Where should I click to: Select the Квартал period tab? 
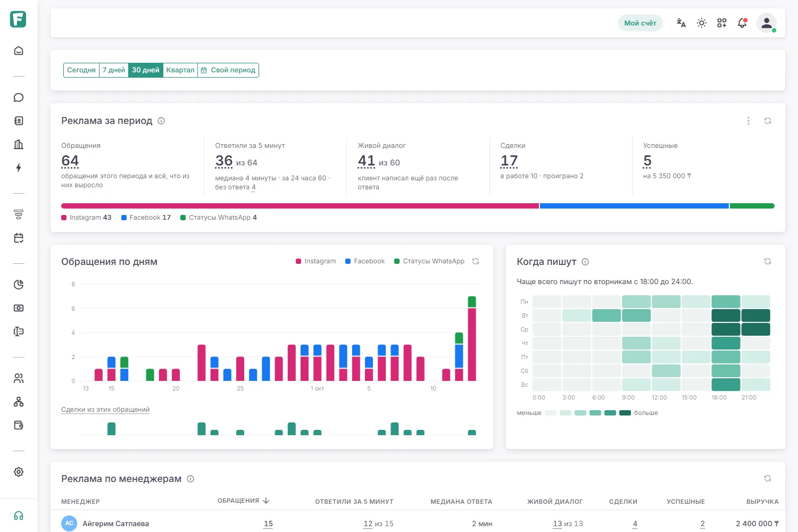180,70
